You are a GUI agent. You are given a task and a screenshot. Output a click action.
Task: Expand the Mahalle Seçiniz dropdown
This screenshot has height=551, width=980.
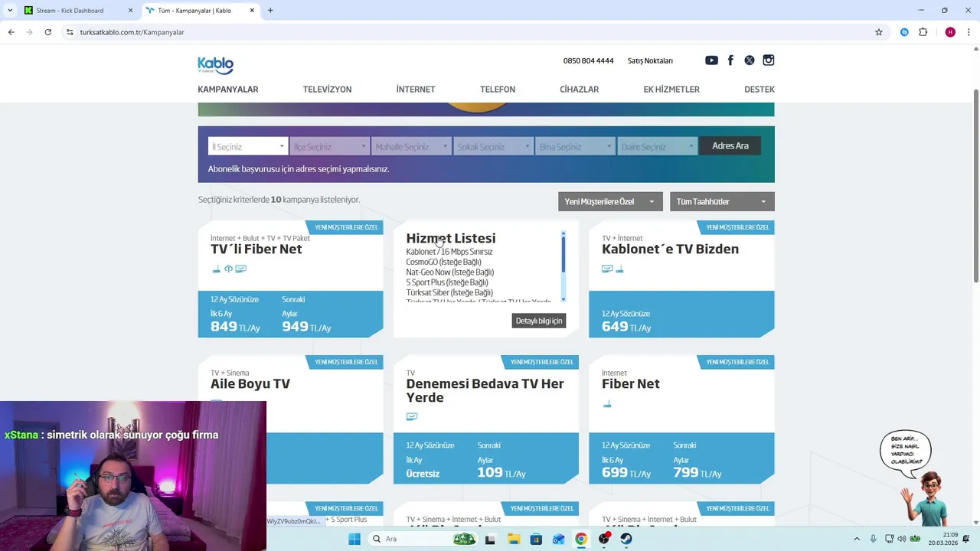pyautogui.click(x=412, y=146)
